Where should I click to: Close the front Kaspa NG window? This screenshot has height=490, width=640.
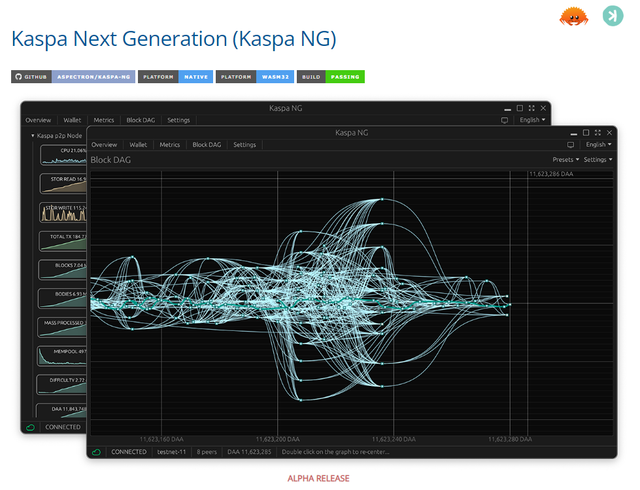(x=609, y=133)
